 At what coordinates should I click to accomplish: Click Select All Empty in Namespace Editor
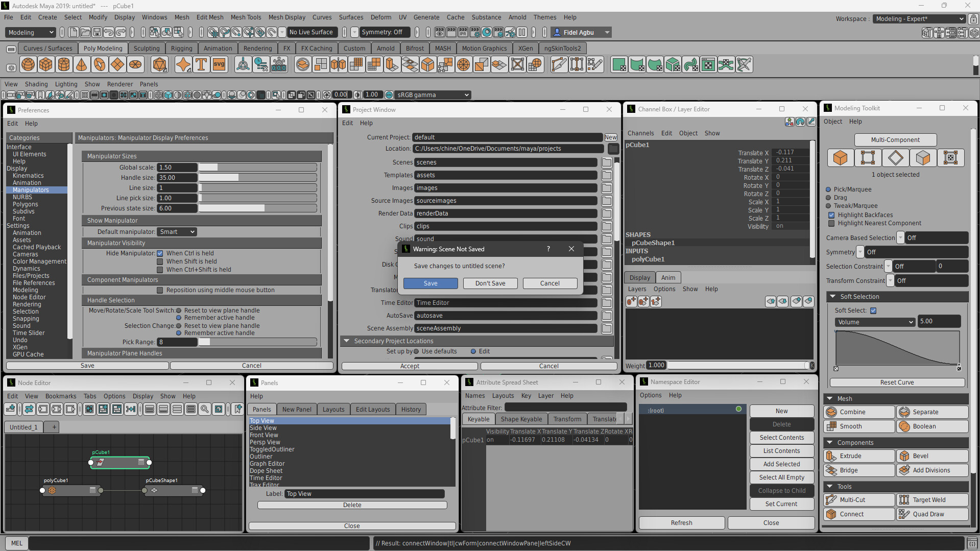pyautogui.click(x=781, y=477)
